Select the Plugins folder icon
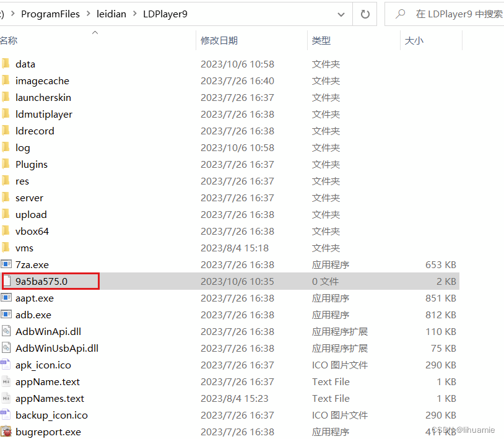 pos(6,163)
